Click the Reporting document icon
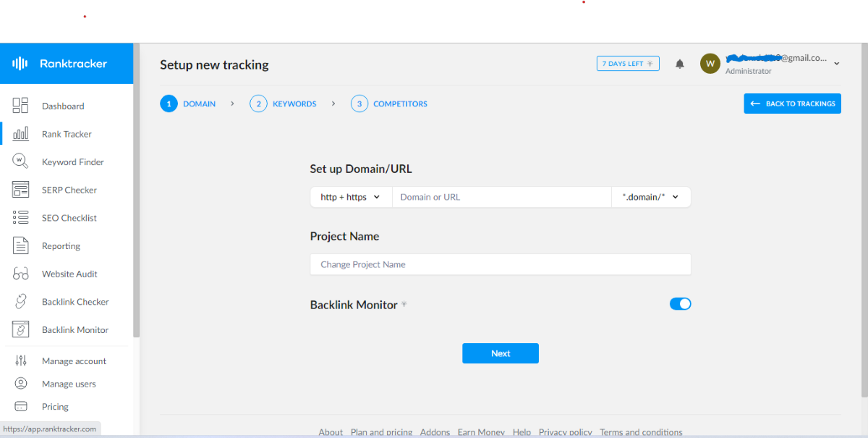Screen dimensions: 868x438 point(20,245)
